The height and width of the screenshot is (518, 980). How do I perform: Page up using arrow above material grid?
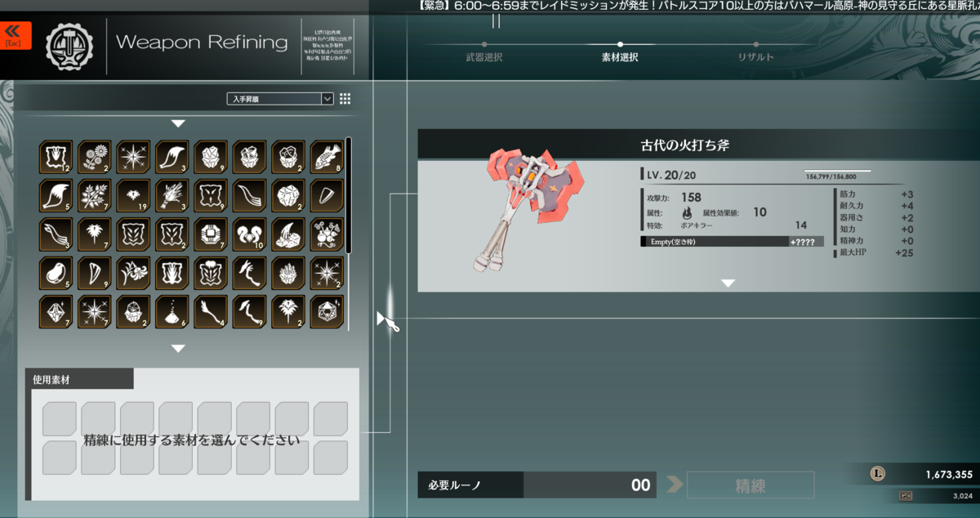[x=178, y=123]
